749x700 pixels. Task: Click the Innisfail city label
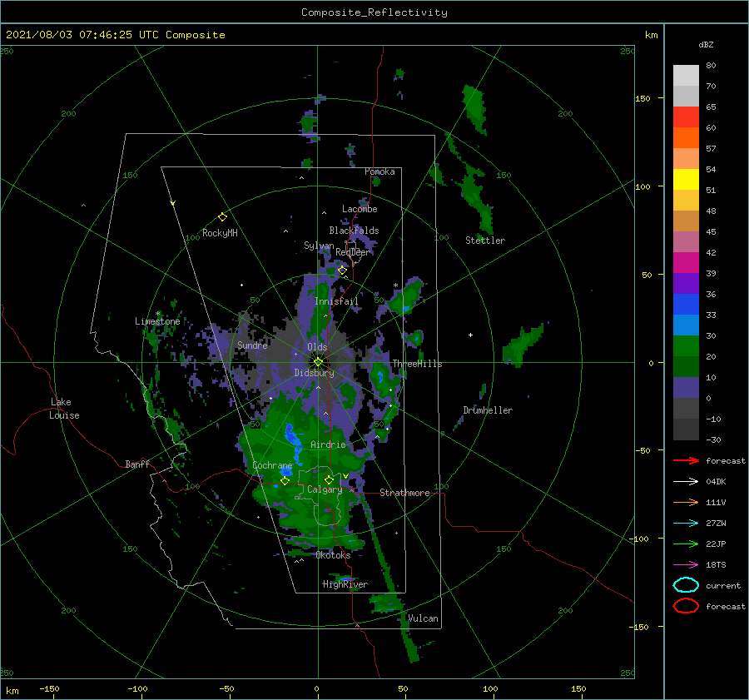tap(336, 301)
